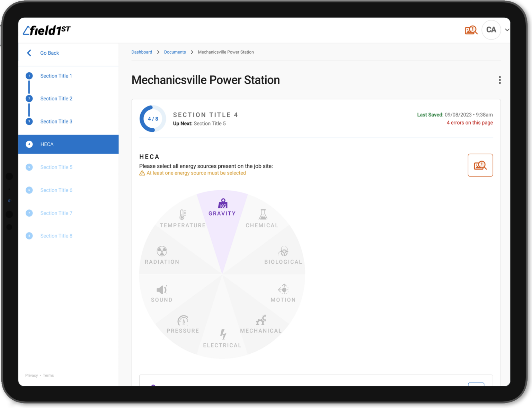
Task: Go to Section Title 1
Action: [x=56, y=76]
